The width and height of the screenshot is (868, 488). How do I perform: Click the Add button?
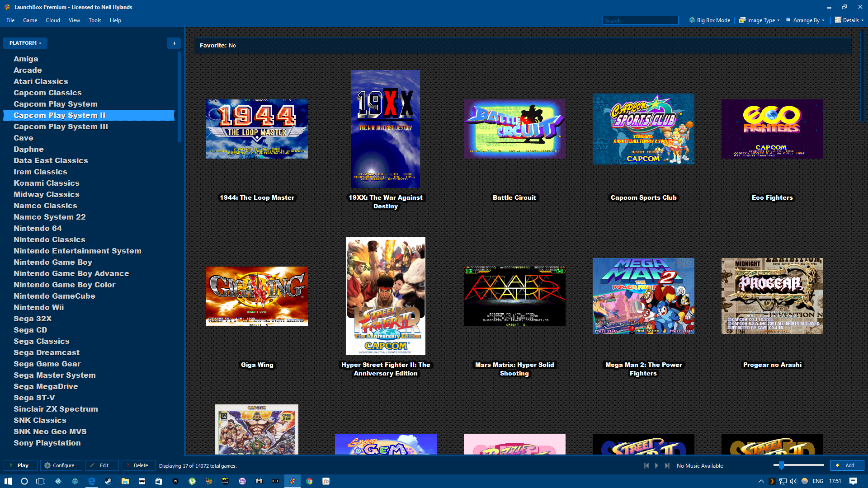847,465
